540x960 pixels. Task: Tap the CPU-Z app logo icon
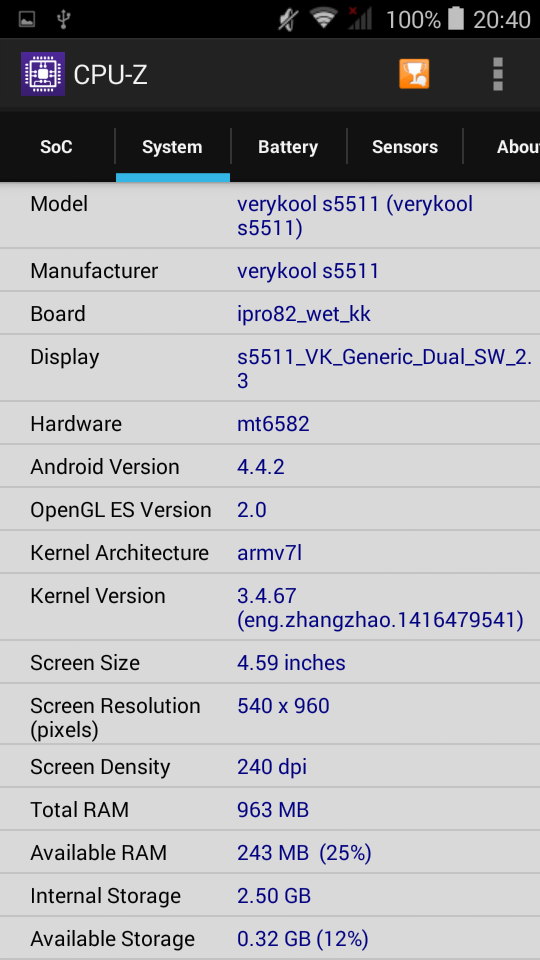43,75
